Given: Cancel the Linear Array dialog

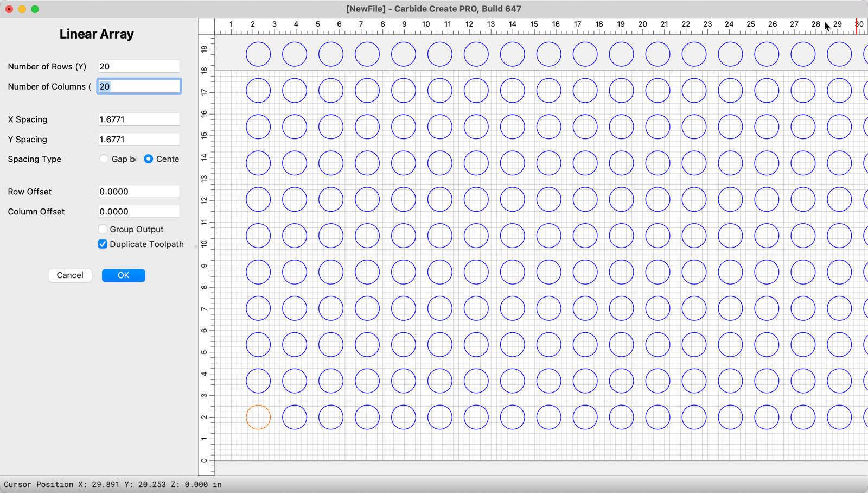Looking at the screenshot, I should pyautogui.click(x=69, y=275).
